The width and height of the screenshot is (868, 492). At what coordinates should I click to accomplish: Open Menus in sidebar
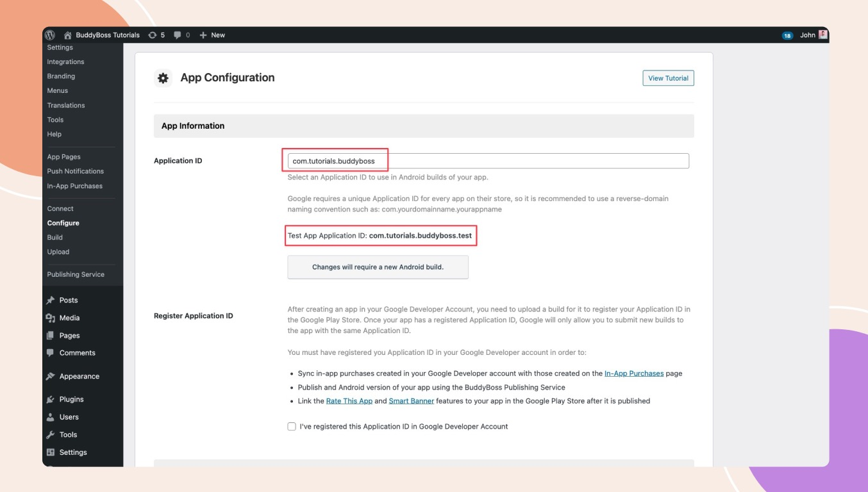click(x=57, y=91)
